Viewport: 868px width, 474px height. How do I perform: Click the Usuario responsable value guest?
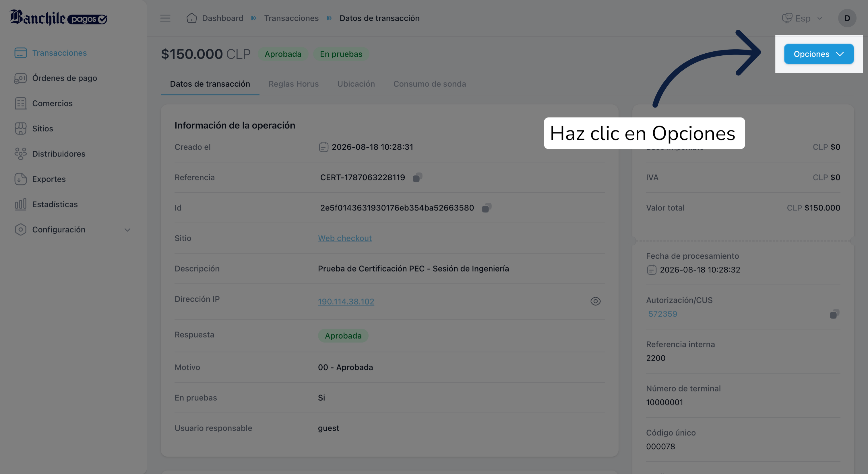[329, 428]
